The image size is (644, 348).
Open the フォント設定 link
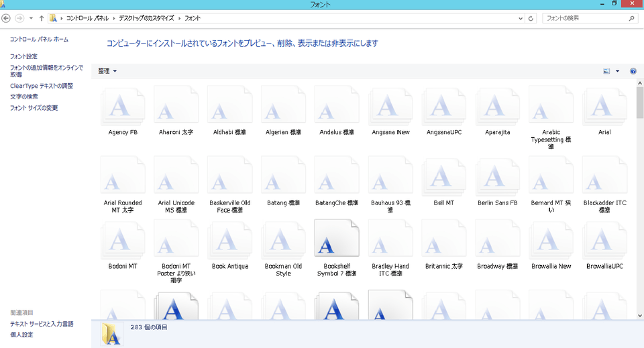click(x=24, y=56)
